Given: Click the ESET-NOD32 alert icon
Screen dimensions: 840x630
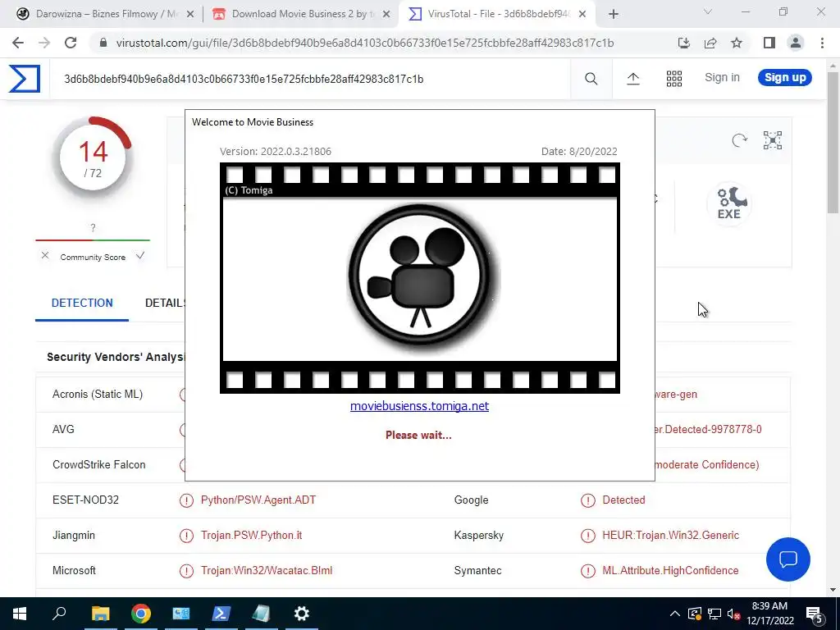Looking at the screenshot, I should point(186,500).
